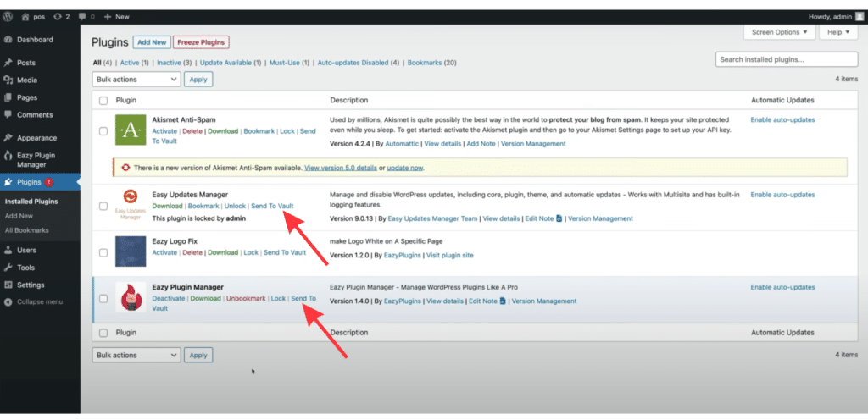The width and height of the screenshot is (868, 420).
Task: Filter plugins by Update Available
Action: coord(225,63)
